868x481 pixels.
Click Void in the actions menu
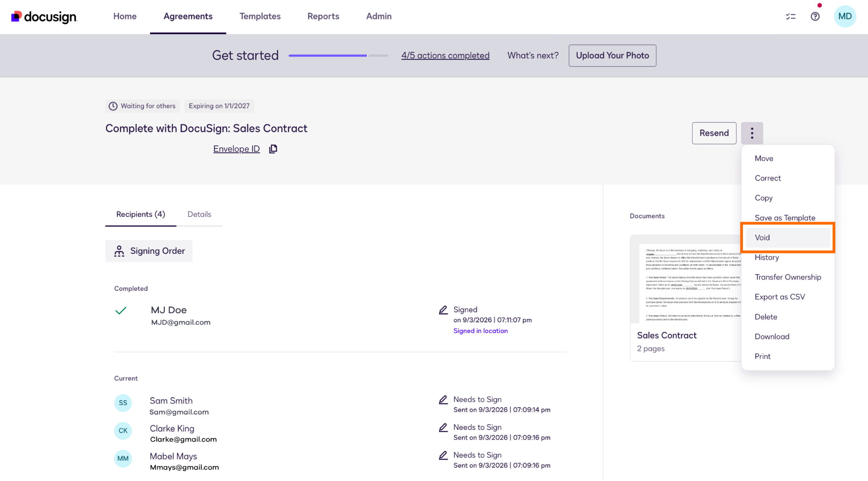(x=788, y=238)
